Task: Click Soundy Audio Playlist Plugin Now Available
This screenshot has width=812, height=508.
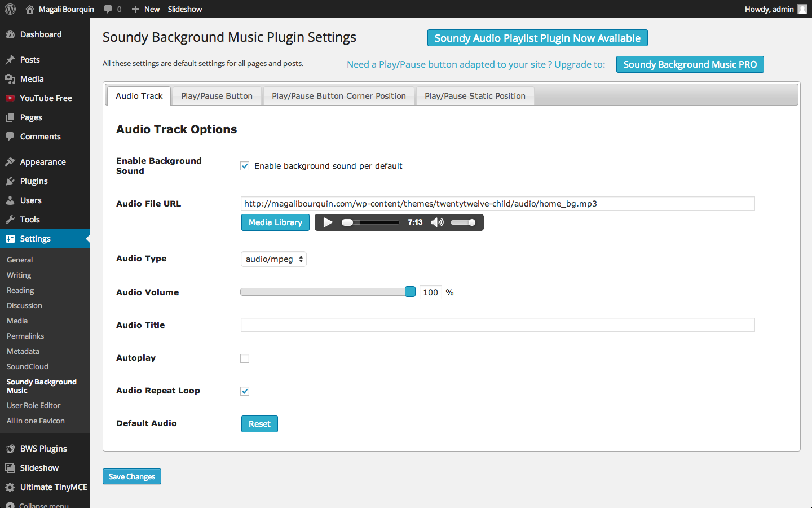Action: (x=537, y=38)
